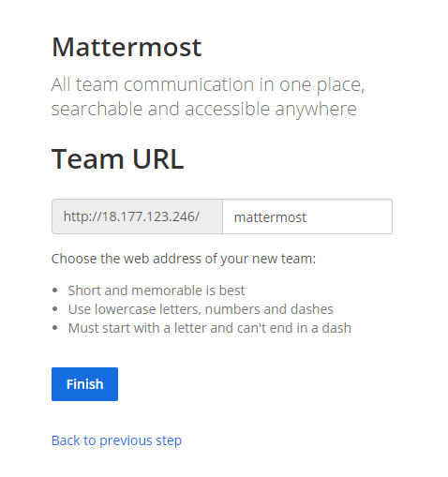Click the bullet before 'Use lowercase letters'
The height and width of the screenshot is (477, 448).
click(x=55, y=309)
